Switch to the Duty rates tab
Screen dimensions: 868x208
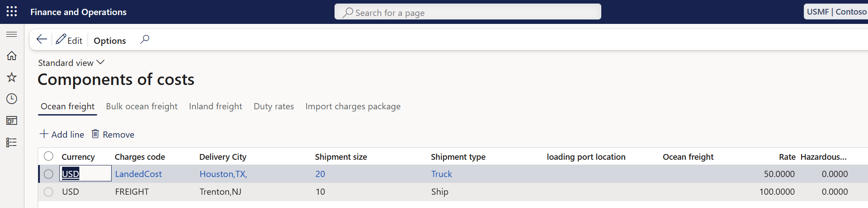pyautogui.click(x=273, y=107)
